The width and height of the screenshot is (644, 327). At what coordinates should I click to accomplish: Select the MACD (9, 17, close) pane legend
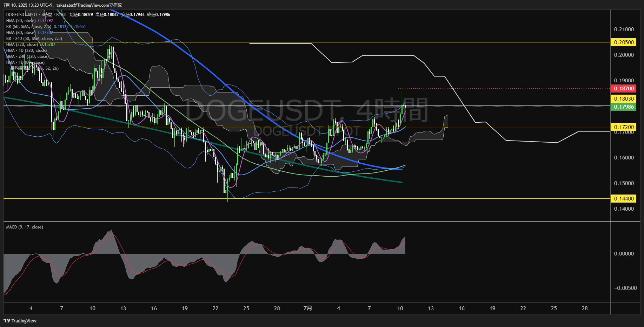pyautogui.click(x=25, y=227)
